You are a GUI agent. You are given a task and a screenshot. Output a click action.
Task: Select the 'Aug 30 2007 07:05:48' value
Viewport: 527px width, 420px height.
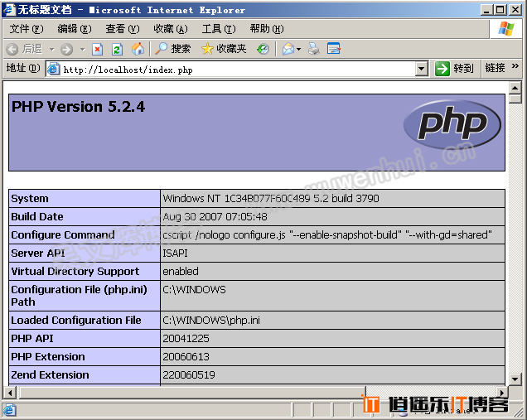tap(215, 217)
